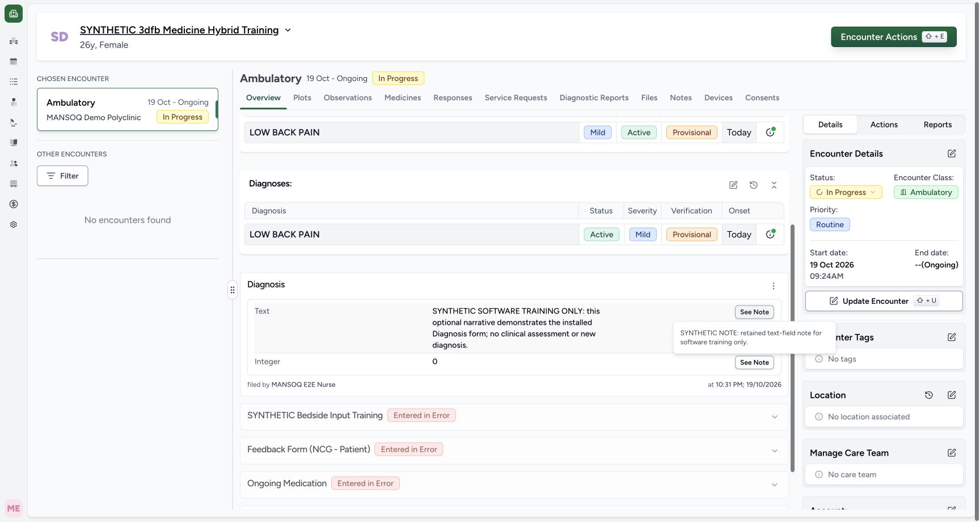Open the bed/bench sidebar icon
The image size is (980, 522).
click(x=14, y=184)
